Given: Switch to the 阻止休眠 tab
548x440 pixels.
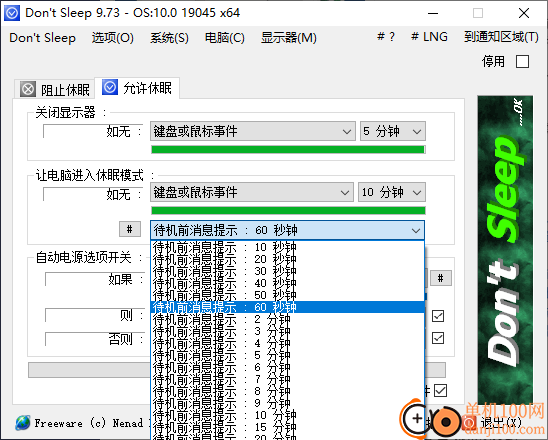Looking at the screenshot, I should [56, 89].
